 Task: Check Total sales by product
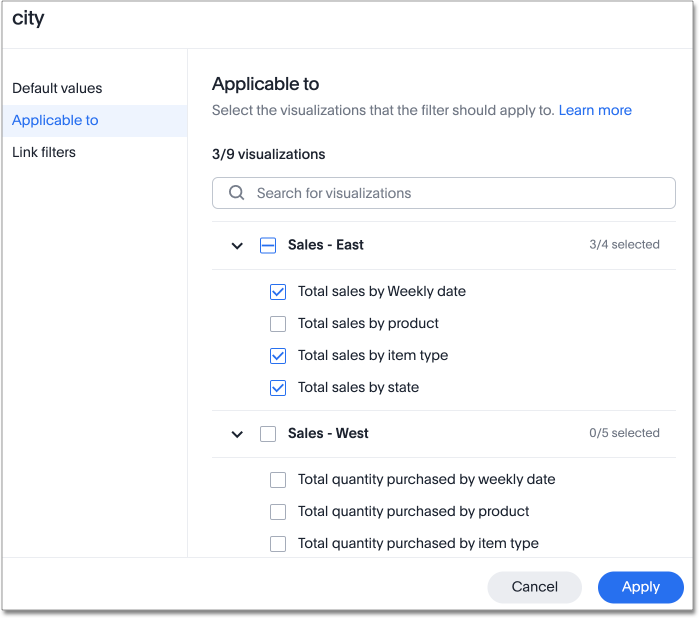click(x=278, y=324)
